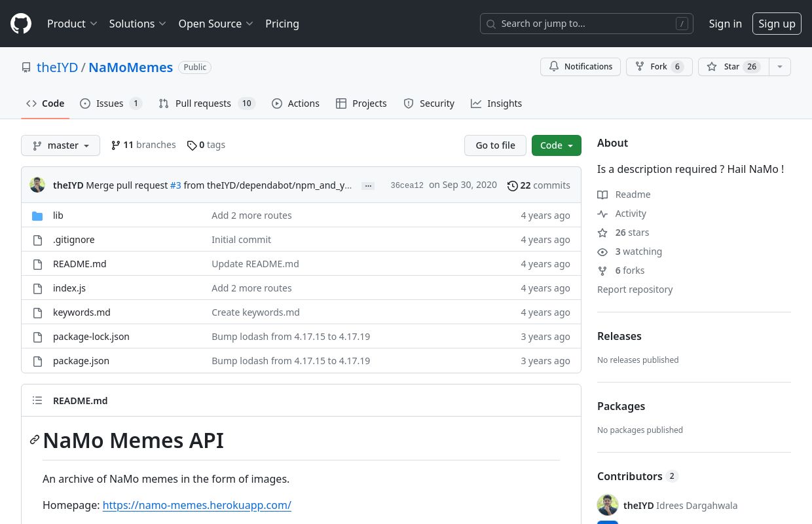Click the Notifications bell button
This screenshot has height=524, width=812.
[x=580, y=67]
